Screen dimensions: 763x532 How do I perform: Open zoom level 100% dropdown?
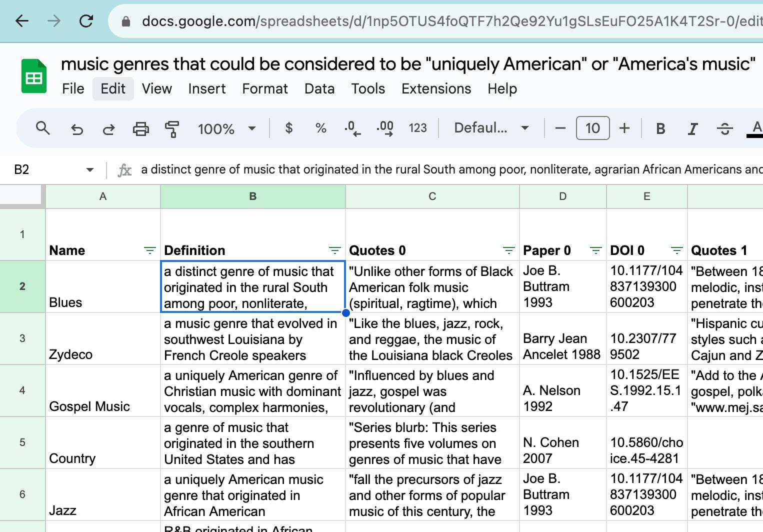226,128
